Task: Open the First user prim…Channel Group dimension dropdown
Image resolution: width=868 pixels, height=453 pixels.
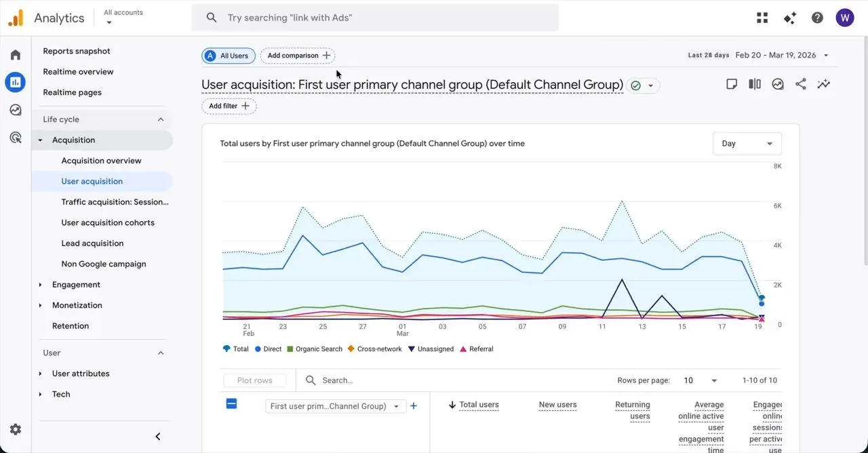Action: click(336, 406)
